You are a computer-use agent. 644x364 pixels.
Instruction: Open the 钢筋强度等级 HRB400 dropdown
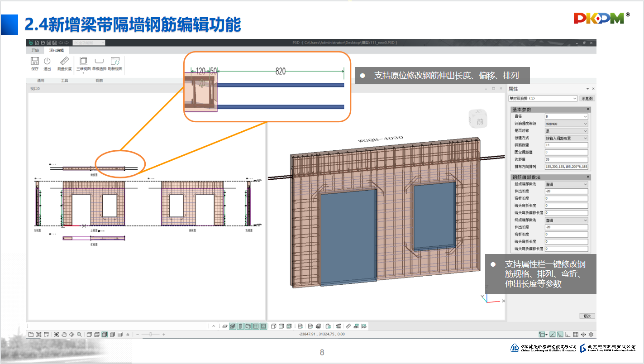[x=566, y=124]
